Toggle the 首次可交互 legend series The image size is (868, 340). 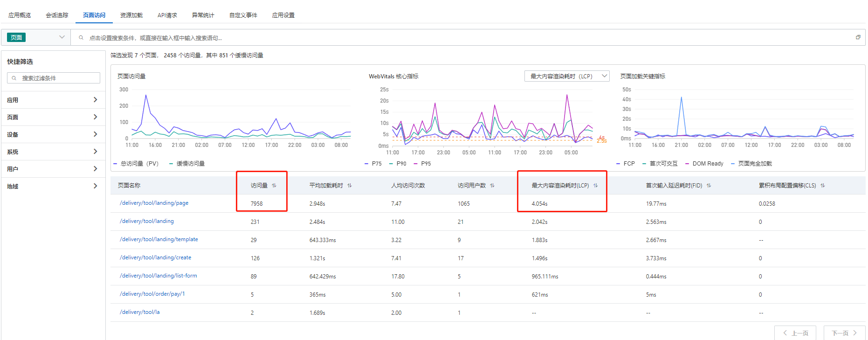coord(660,164)
